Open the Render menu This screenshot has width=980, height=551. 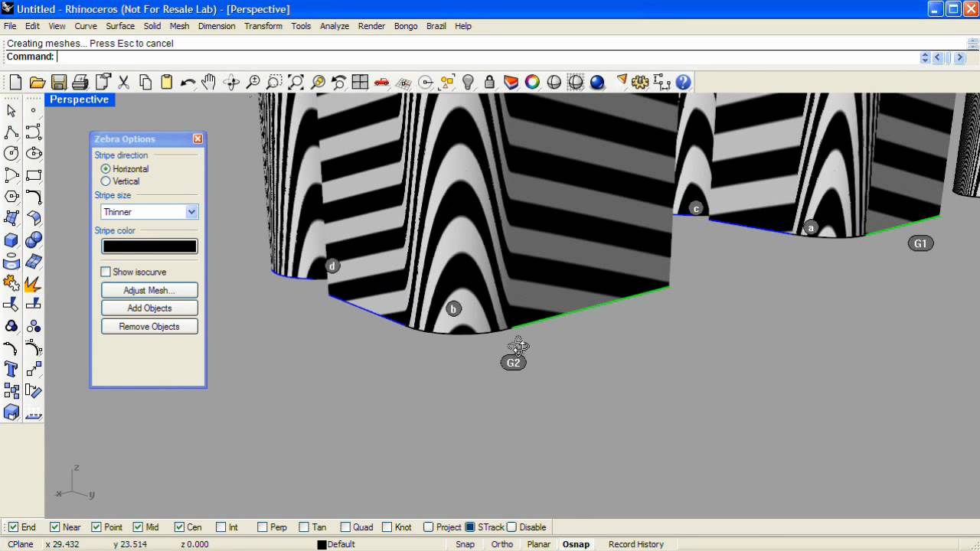(x=371, y=26)
